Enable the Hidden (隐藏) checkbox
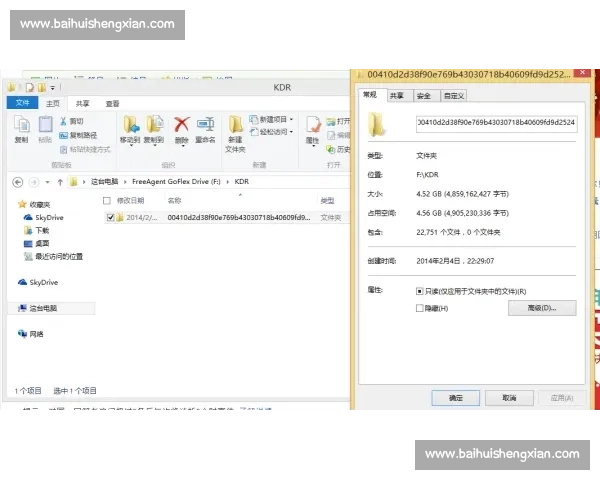Viewport: 600px width, 480px height. coord(419,308)
